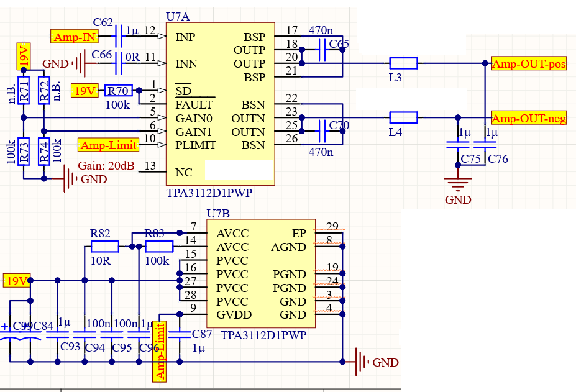Select capacitor C87 symbol

click(x=180, y=335)
